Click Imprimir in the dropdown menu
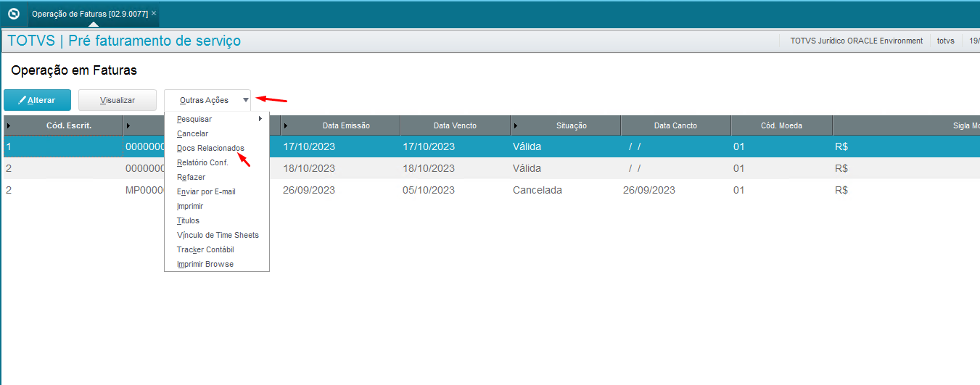 click(190, 206)
